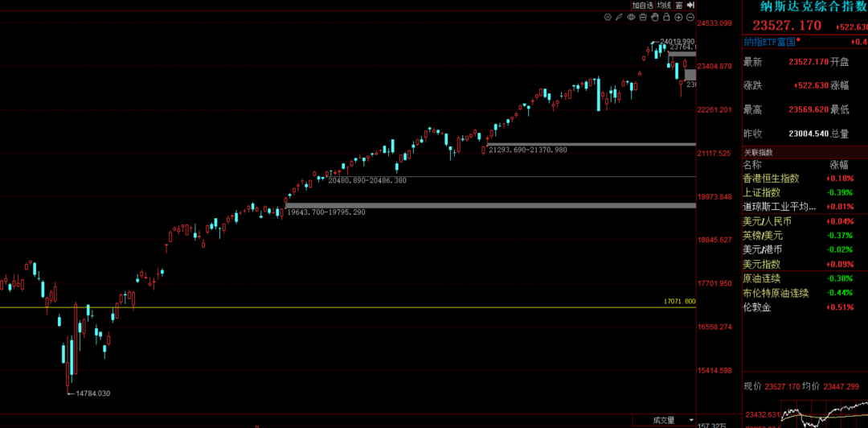Image resolution: width=868 pixels, height=428 pixels.
Task: Open 伦敦金 from related index list
Action: [756, 307]
